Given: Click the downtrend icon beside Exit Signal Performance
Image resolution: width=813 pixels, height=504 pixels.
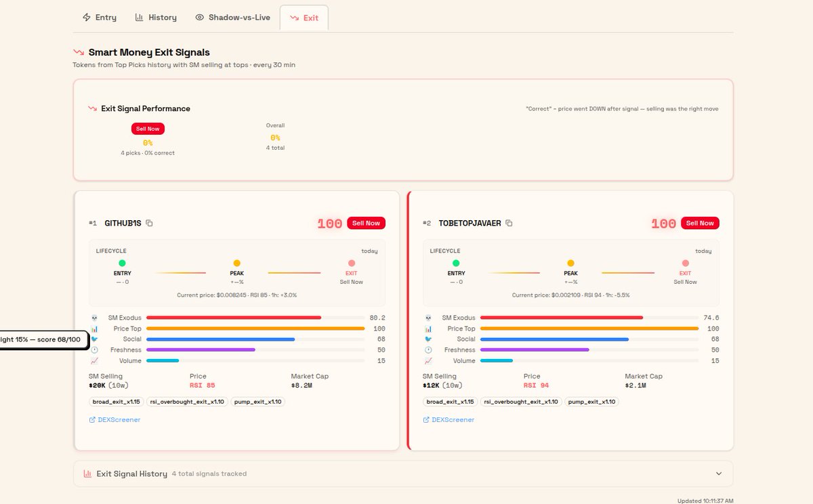Looking at the screenshot, I should (x=92, y=108).
